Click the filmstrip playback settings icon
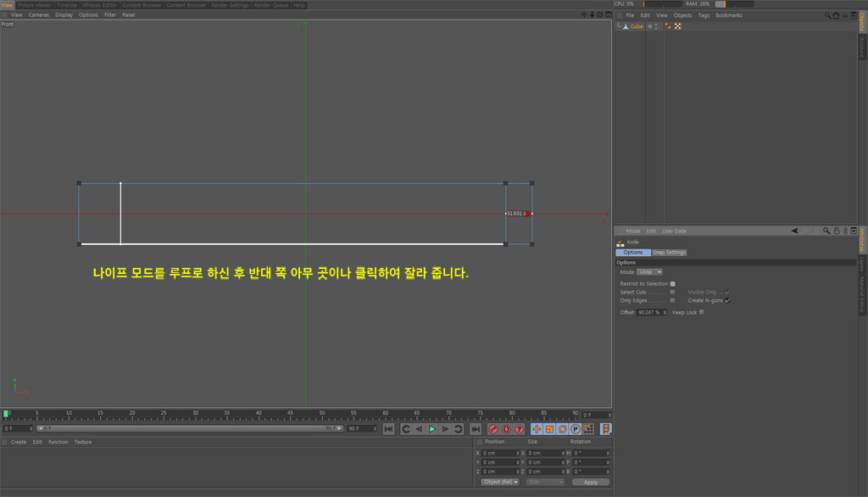The width and height of the screenshot is (868, 497). [605, 429]
